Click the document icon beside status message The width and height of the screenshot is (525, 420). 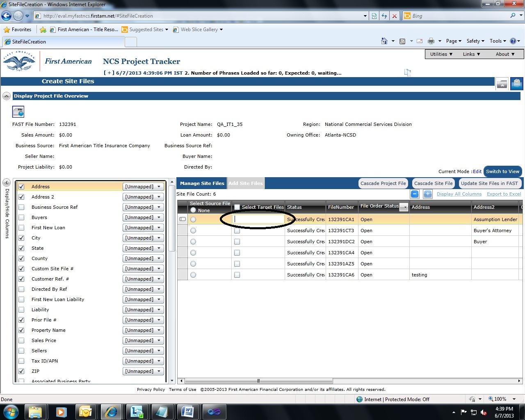(407, 72)
